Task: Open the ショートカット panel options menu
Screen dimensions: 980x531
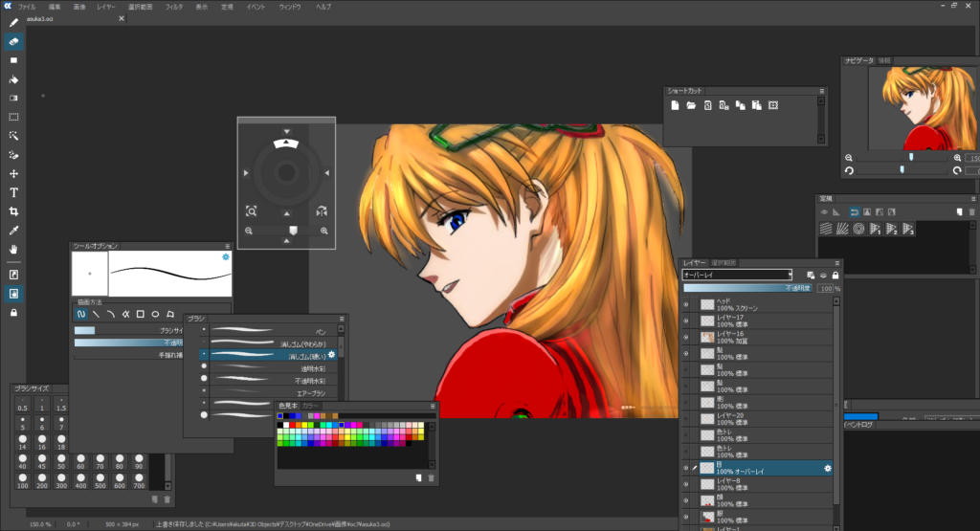Action: point(822,91)
